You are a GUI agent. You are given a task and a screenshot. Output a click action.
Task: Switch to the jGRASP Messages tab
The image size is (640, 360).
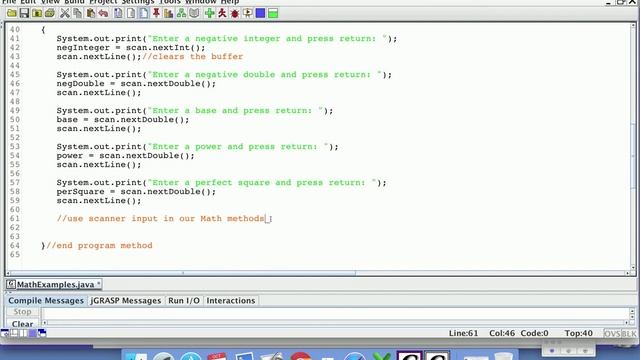pos(126,301)
